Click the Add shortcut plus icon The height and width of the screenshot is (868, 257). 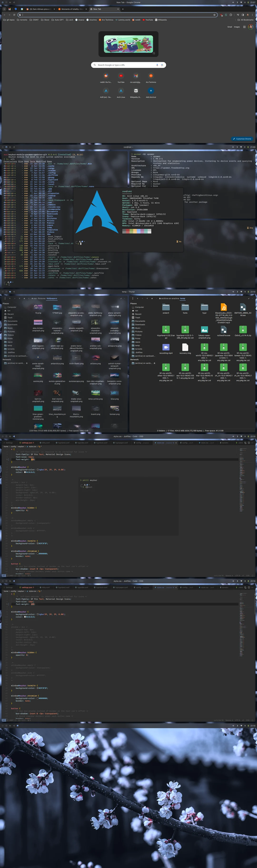click(151, 91)
